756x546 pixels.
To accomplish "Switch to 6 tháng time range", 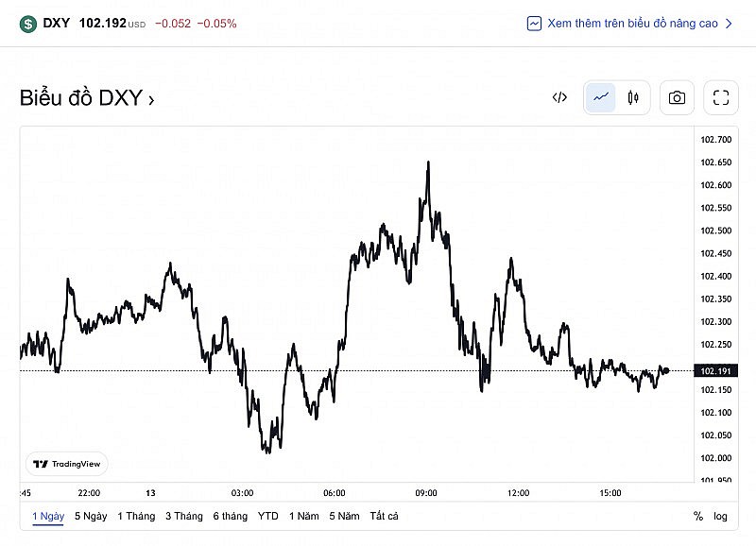I will [231, 516].
